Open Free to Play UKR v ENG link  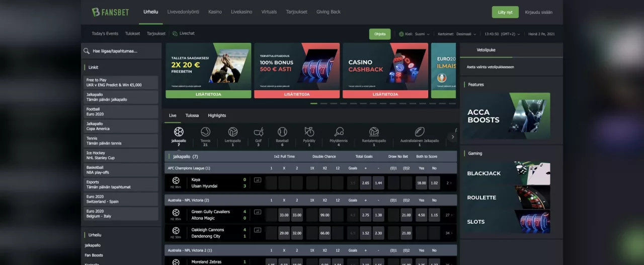pyautogui.click(x=121, y=83)
